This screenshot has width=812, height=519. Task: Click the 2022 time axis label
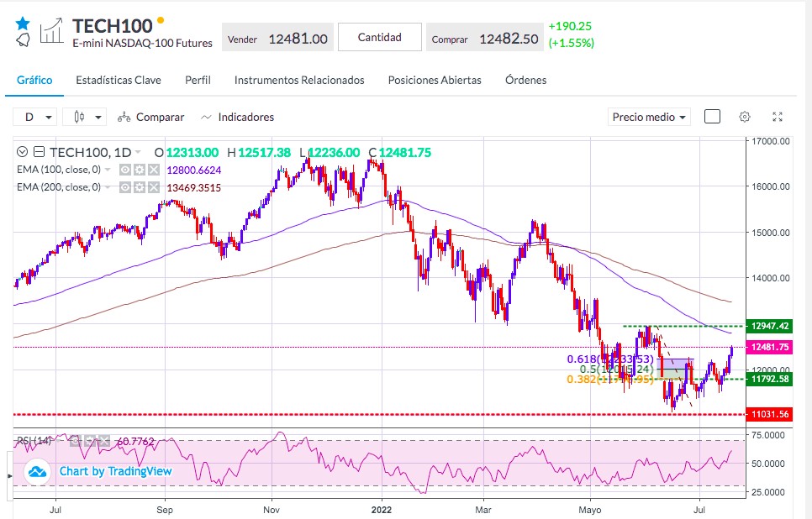tap(382, 510)
